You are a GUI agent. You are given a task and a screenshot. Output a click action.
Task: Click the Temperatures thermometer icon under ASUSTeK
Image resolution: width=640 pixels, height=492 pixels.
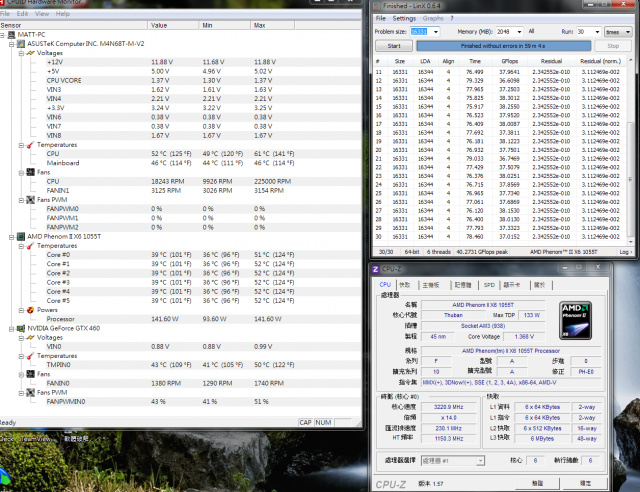tap(31, 145)
